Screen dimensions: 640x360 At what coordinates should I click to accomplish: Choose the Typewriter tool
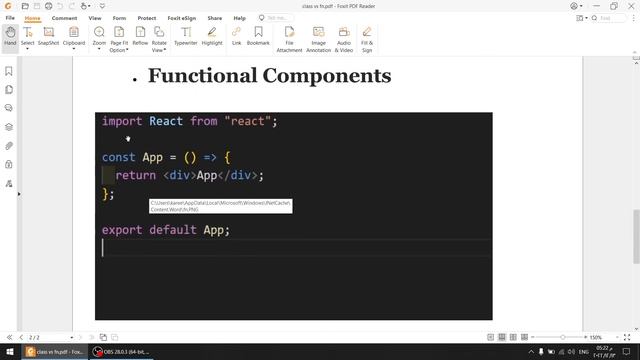[x=186, y=36]
